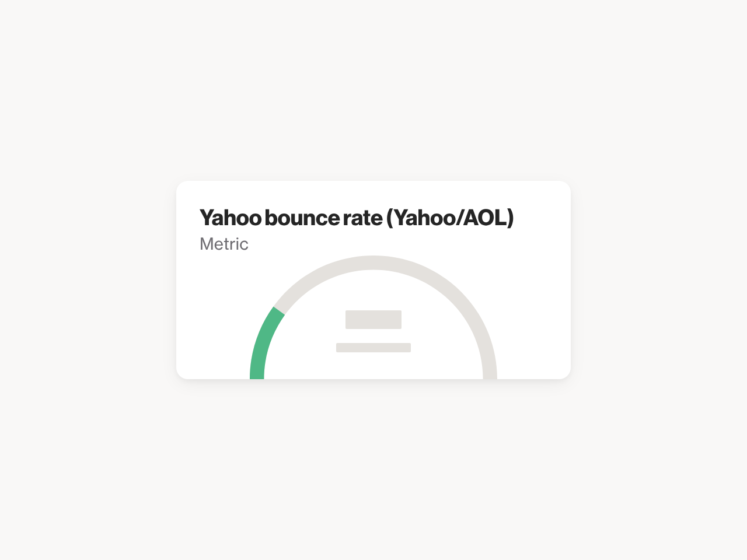Click the beige page background above the card

pyautogui.click(x=373, y=87)
